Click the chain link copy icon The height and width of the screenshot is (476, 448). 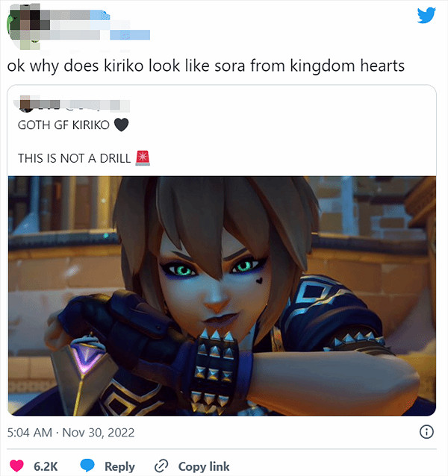pos(161,466)
